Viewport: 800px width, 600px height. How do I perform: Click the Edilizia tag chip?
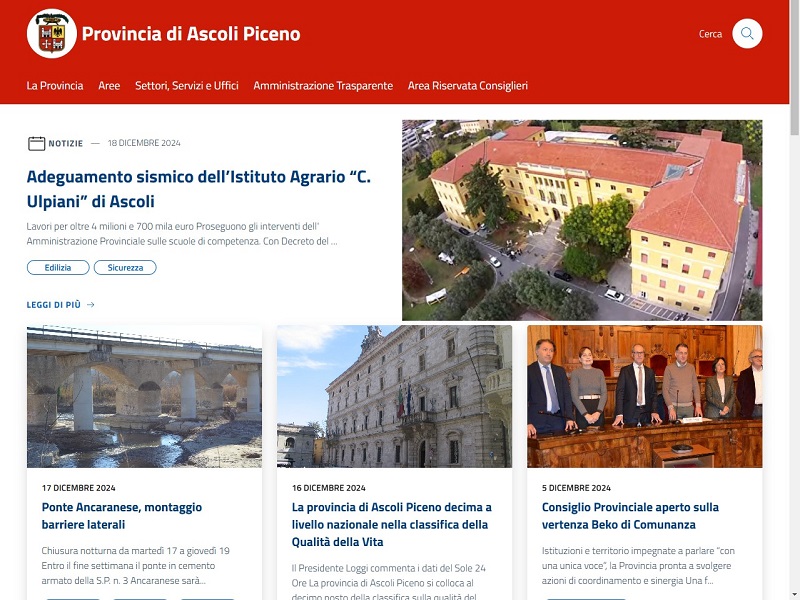click(58, 267)
